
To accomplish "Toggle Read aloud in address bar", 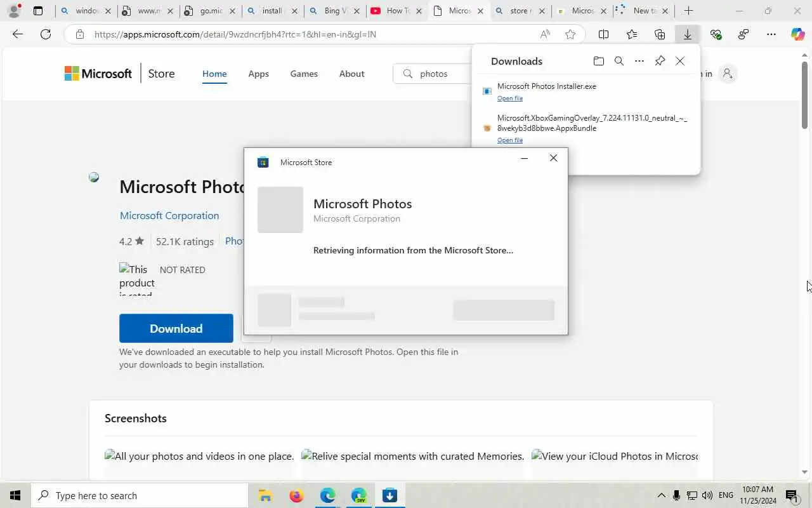I will (545, 34).
